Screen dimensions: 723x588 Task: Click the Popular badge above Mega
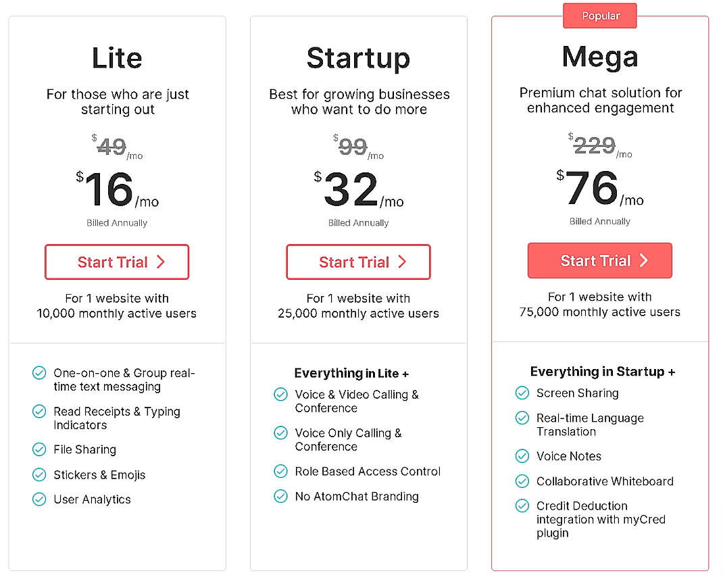[x=599, y=15]
